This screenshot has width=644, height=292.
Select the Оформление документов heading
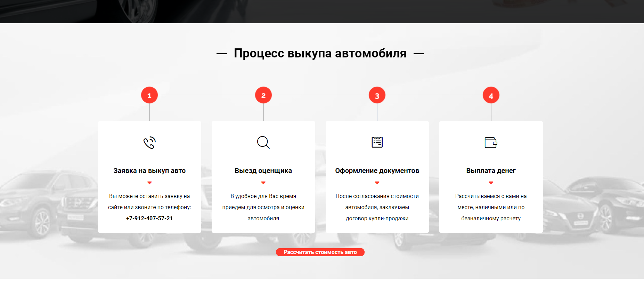[377, 171]
